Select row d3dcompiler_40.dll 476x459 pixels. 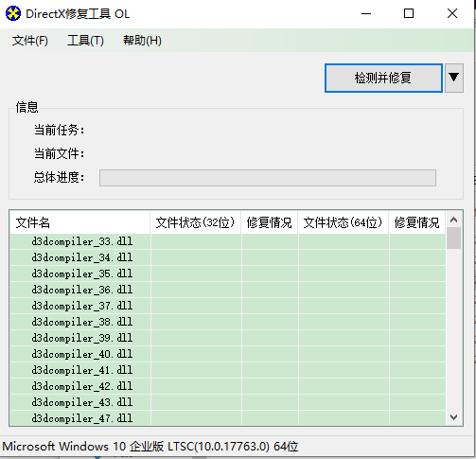coord(228,354)
